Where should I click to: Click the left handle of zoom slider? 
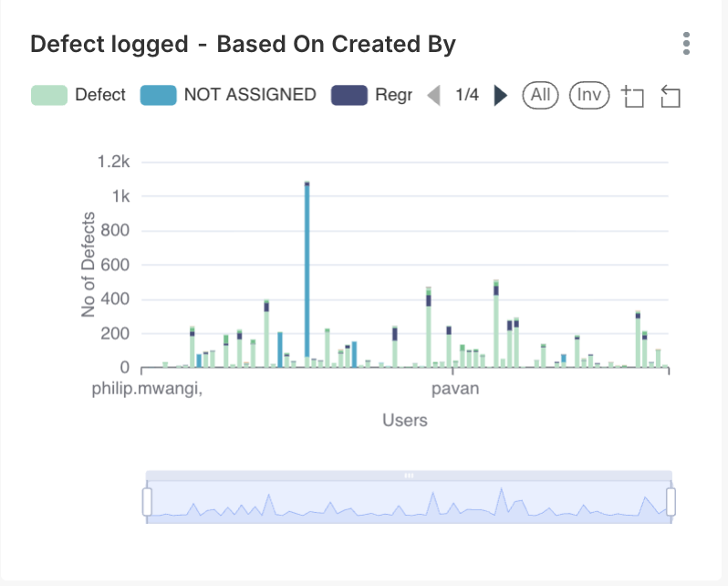pos(147,501)
